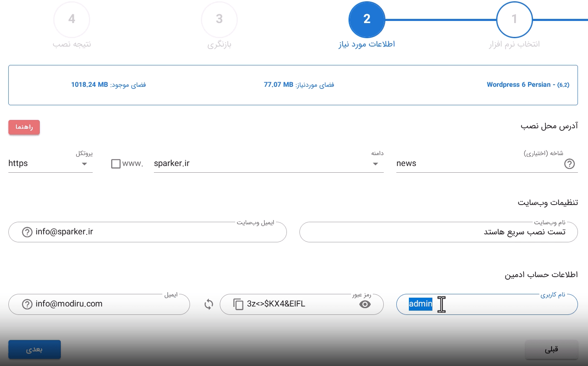This screenshot has height=366, width=588.
Task: Click the 77.07 MB required space text
Action: (299, 85)
